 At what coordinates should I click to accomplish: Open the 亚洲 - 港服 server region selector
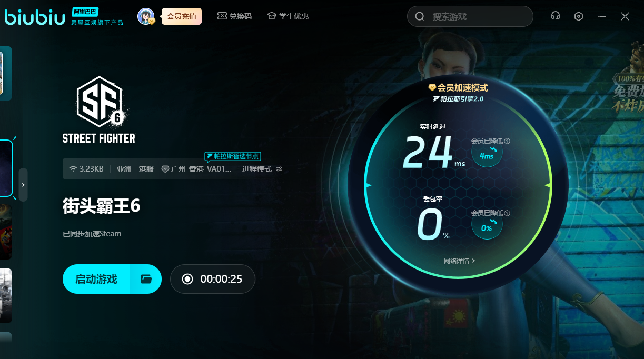pyautogui.click(x=135, y=169)
